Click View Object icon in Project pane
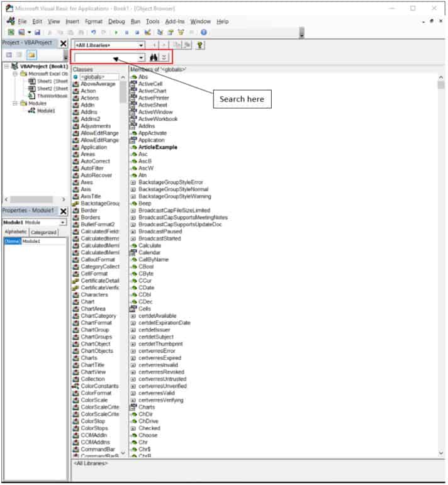This screenshot has width=448, height=485. (x=19, y=55)
